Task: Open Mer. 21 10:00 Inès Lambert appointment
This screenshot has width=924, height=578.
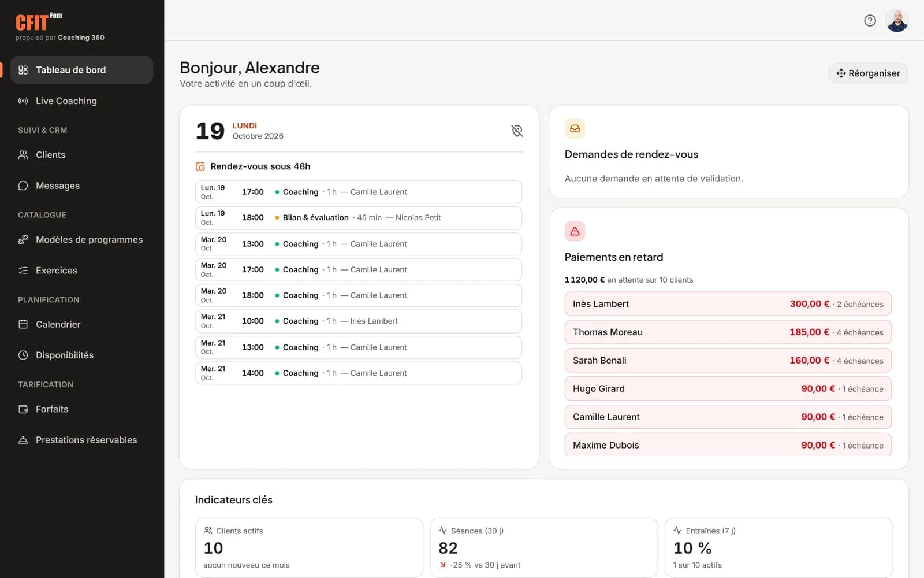Action: click(x=359, y=321)
